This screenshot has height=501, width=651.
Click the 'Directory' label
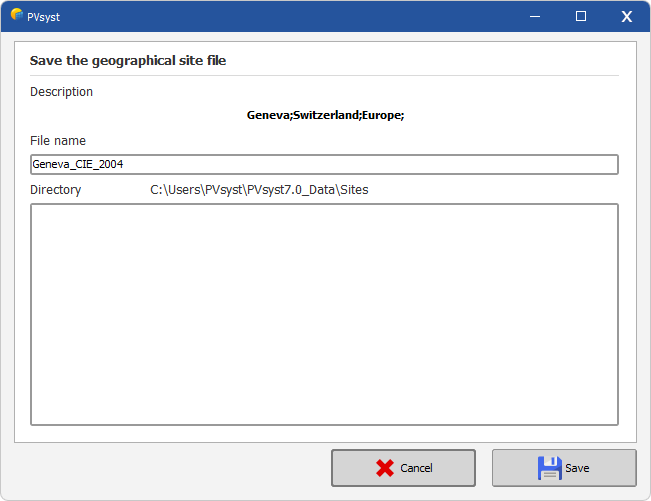point(56,190)
